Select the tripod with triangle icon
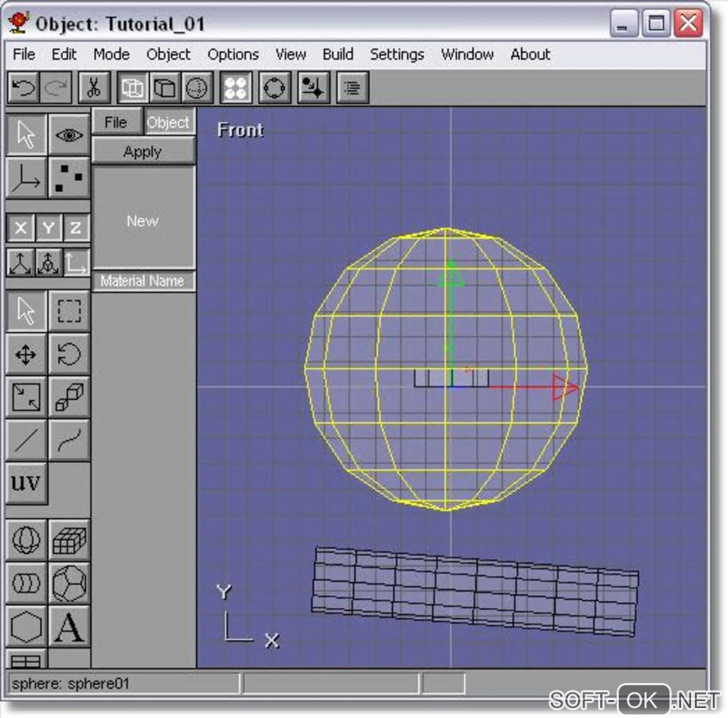This screenshot has height=718, width=728. (49, 263)
